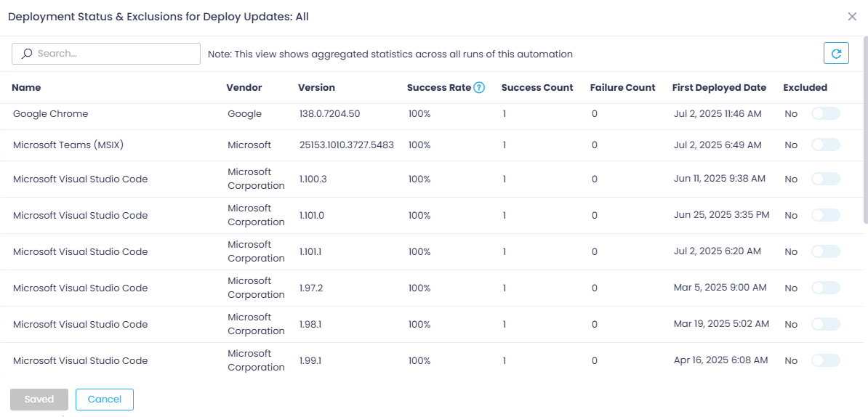Screen dimensions: 868x417
Task: Click version 1.100.3 cell
Action: [314, 179]
